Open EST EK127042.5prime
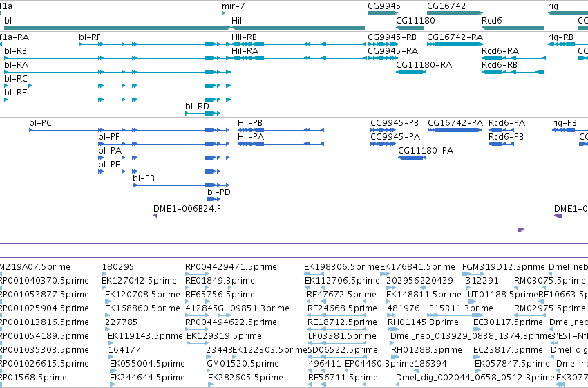The image size is (588, 388). click(x=104, y=288)
